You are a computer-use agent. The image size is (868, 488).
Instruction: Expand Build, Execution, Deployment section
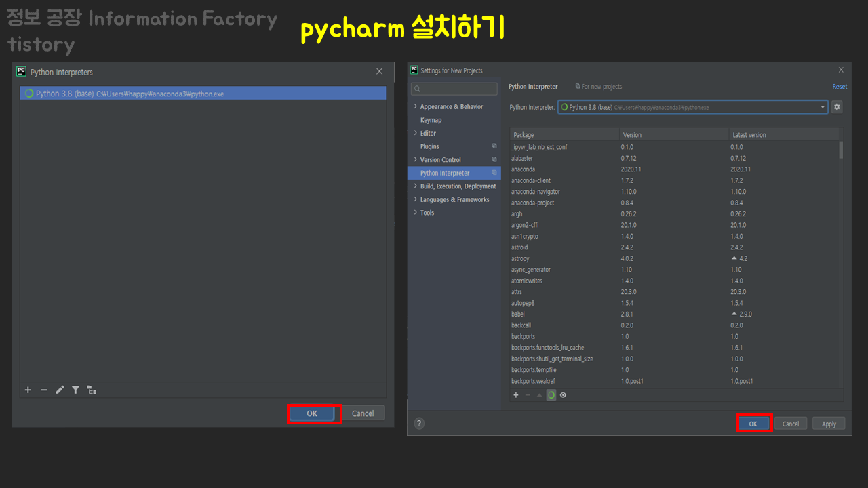click(x=416, y=186)
